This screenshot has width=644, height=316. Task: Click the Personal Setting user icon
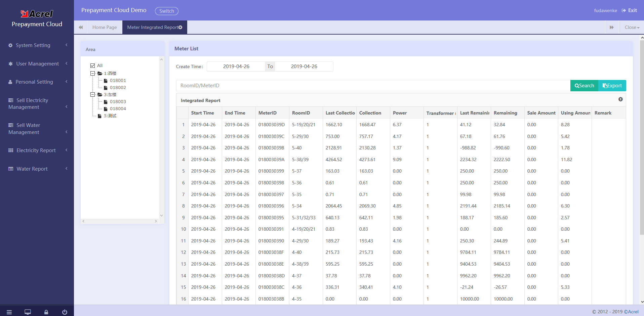(10, 82)
